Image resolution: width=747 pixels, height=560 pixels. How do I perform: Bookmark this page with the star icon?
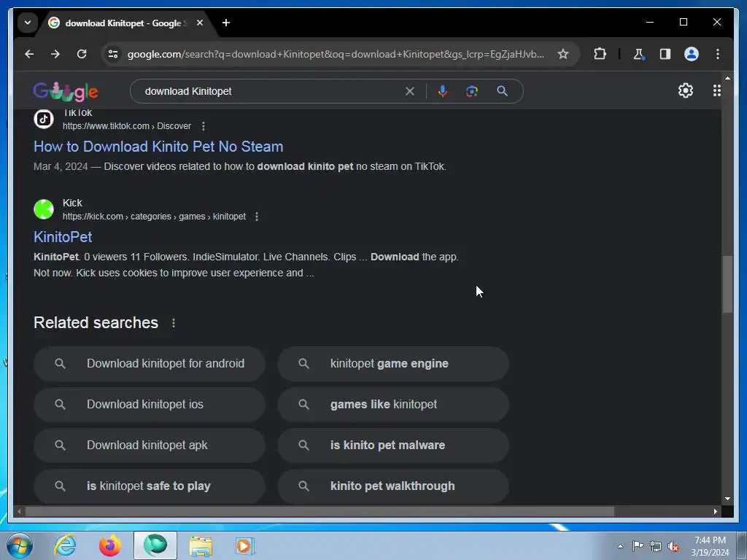coord(563,54)
